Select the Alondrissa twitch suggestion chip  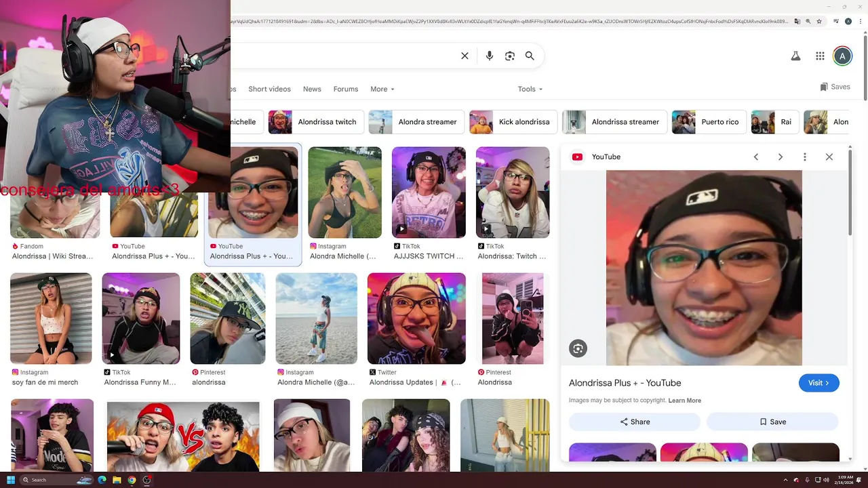[x=315, y=122]
